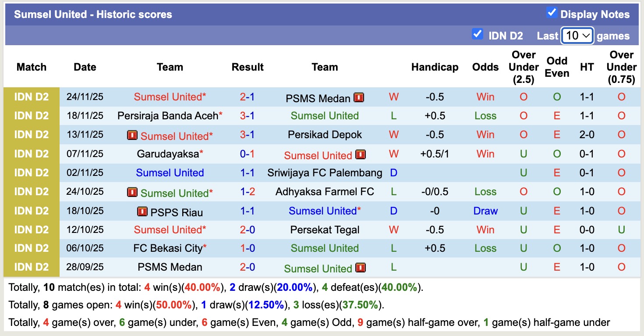Click the Adhyaksa Farmel FC team name
Image resolution: width=644 pixels, height=336 pixels.
coord(325,192)
